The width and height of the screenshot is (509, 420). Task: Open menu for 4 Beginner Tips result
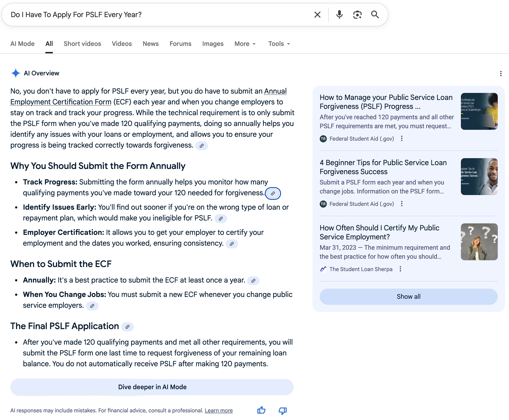pyautogui.click(x=402, y=204)
